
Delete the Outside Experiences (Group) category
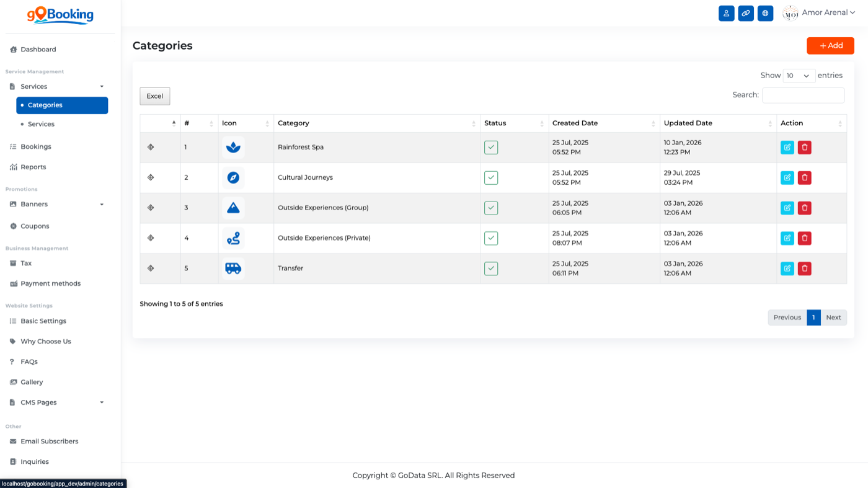tap(805, 208)
